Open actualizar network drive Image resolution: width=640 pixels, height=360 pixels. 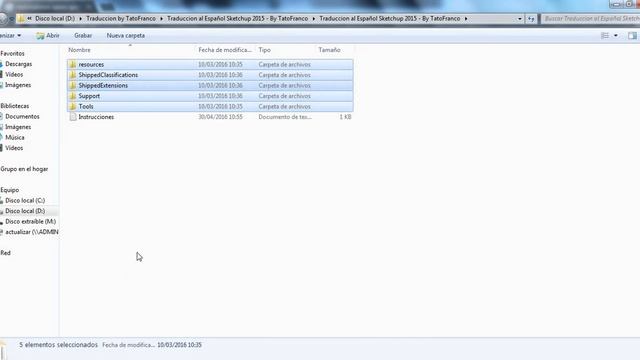coord(31,232)
